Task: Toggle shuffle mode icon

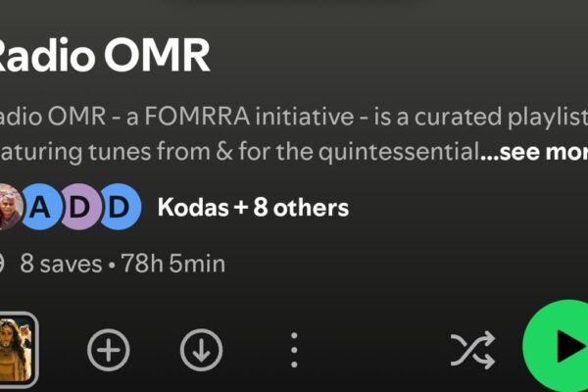Action: tap(473, 350)
